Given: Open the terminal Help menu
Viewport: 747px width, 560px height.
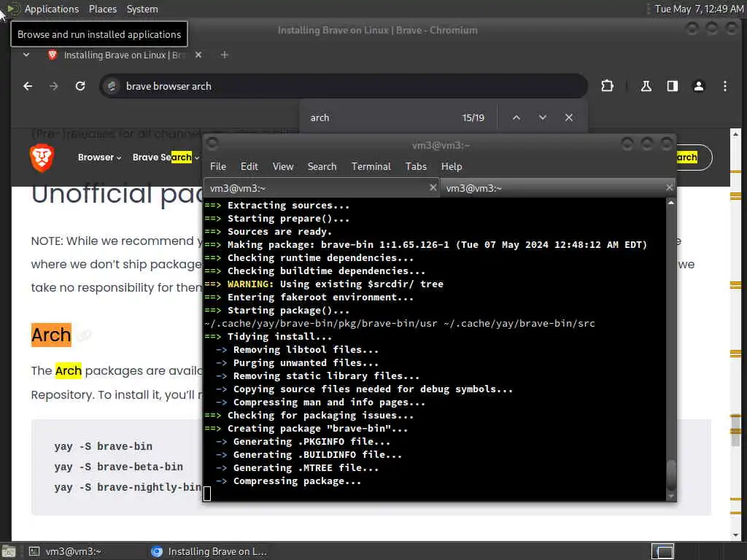Looking at the screenshot, I should pyautogui.click(x=452, y=166).
